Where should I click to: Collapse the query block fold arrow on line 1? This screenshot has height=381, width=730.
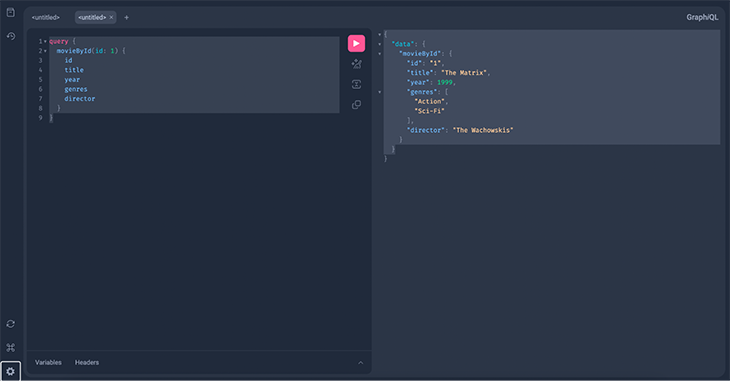click(x=45, y=41)
